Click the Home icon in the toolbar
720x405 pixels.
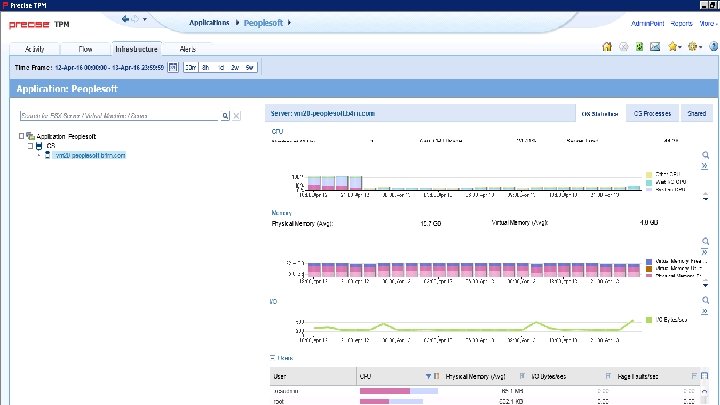point(607,46)
